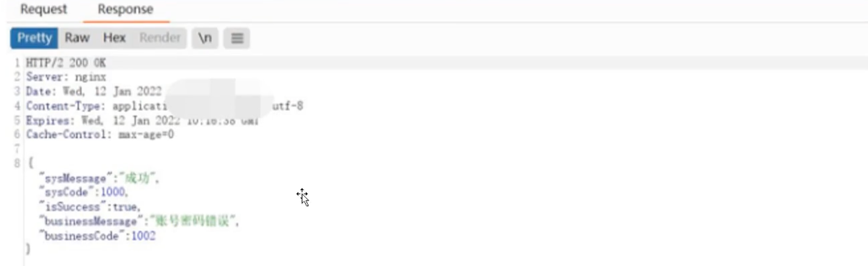Click the opening brace on line 8
The image size is (868, 266).
[x=31, y=163]
